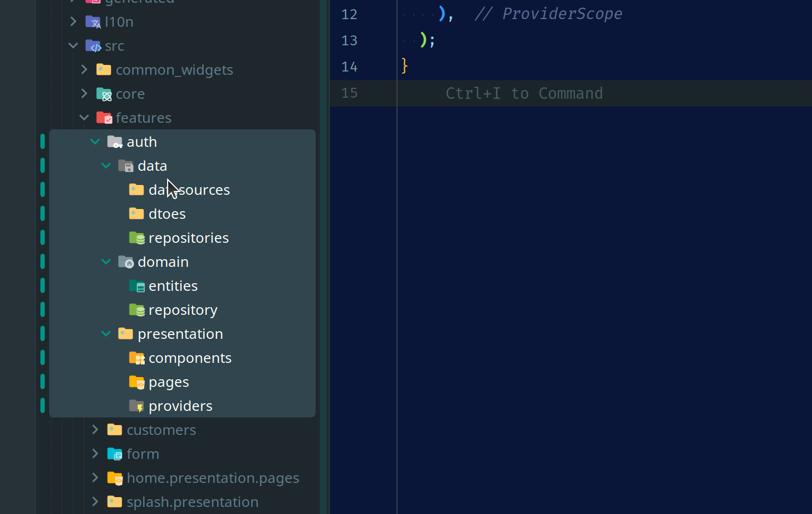
Task: Click the dtoes folder icon
Action: click(137, 213)
